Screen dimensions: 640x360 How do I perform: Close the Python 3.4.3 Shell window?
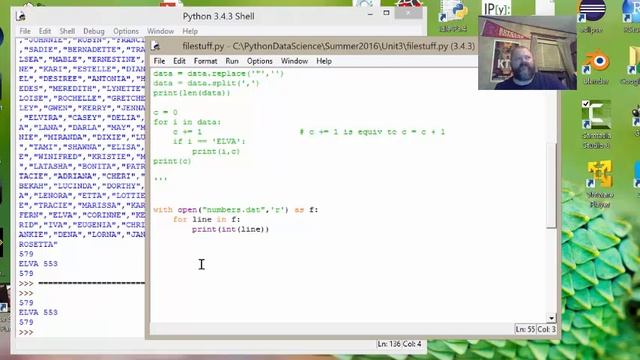coord(409,13)
